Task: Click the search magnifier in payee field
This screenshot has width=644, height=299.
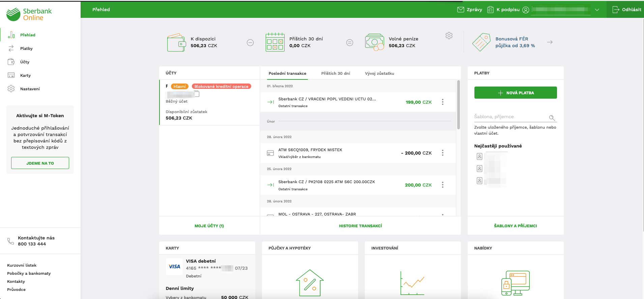Action: [552, 118]
